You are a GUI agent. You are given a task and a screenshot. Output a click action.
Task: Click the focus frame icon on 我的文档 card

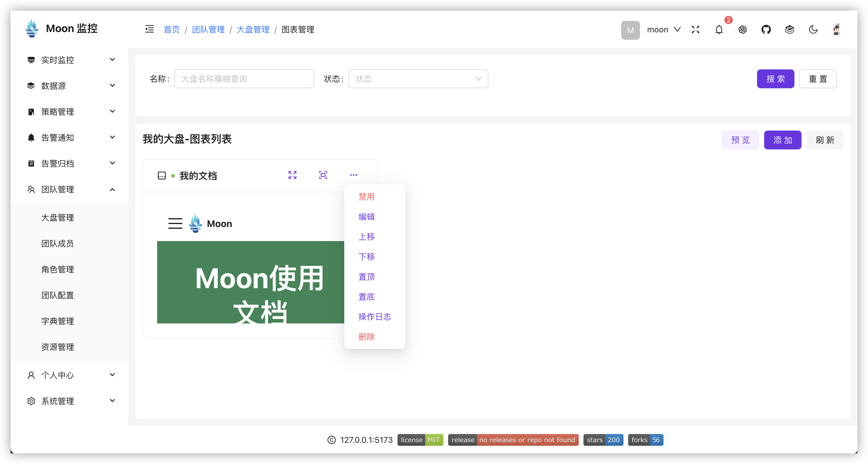(323, 175)
